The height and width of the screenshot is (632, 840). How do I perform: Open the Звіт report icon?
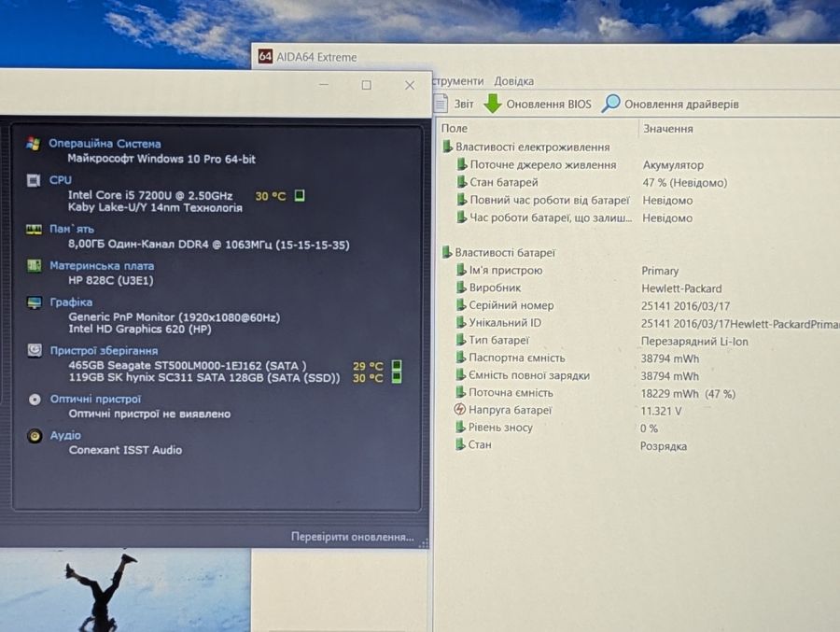(441, 104)
